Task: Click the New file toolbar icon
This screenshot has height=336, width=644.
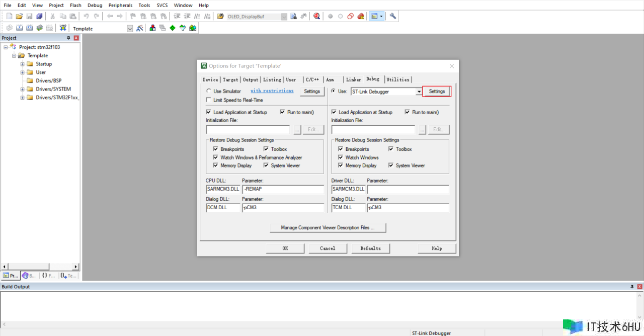Action: coord(9,16)
